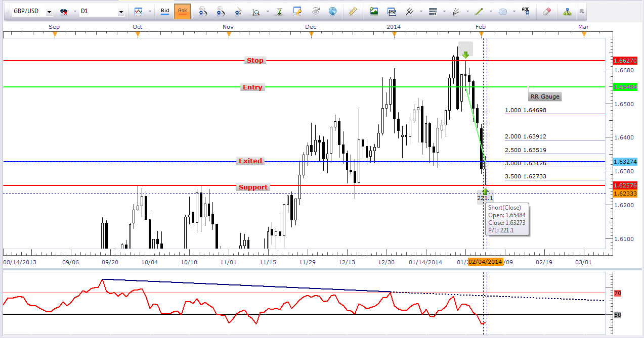Click the highlighted 02/04/2014 date label
The width and height of the screenshot is (644, 338).
coord(485,262)
